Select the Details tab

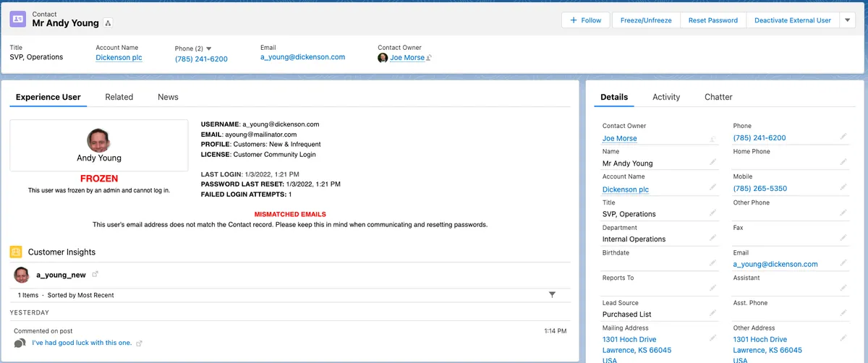(614, 97)
